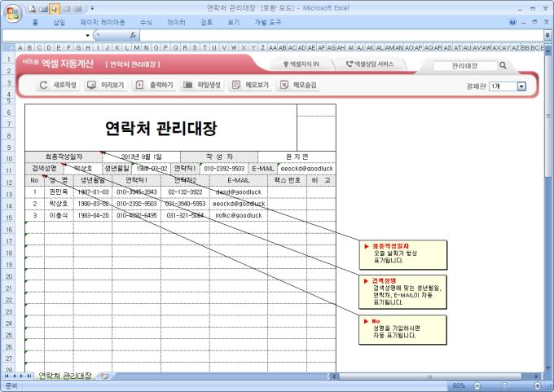
Task: Click the 권민욱 name cell
Action: [59, 192]
